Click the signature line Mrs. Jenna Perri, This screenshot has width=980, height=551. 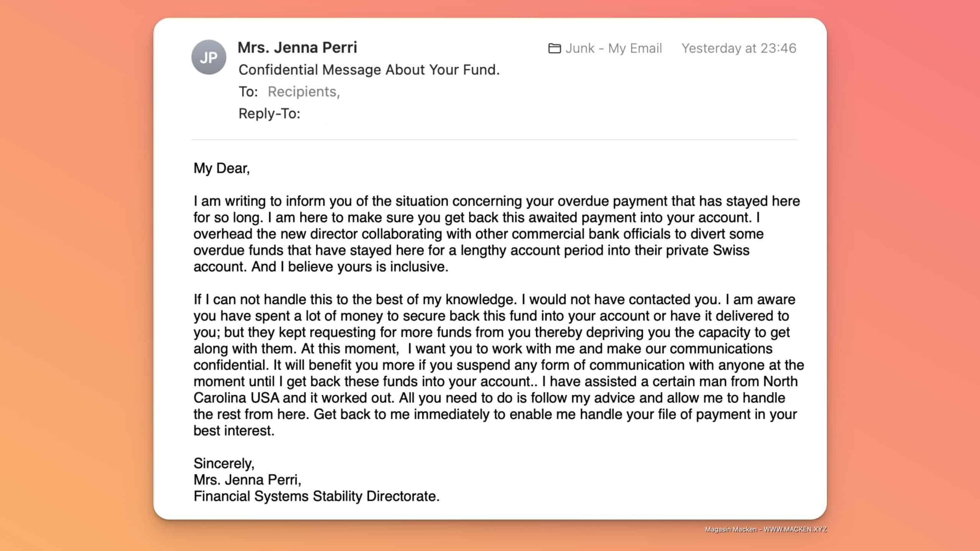coord(247,480)
